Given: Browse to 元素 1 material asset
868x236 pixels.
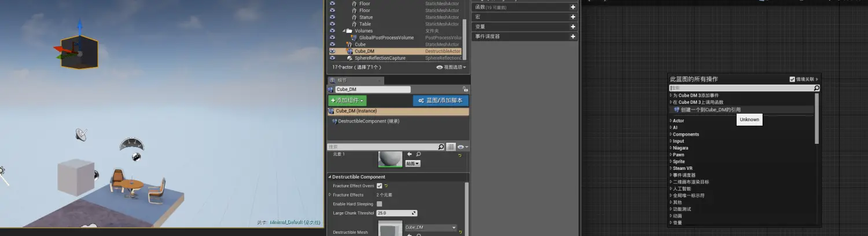Looking at the screenshot, I should click(x=418, y=154).
